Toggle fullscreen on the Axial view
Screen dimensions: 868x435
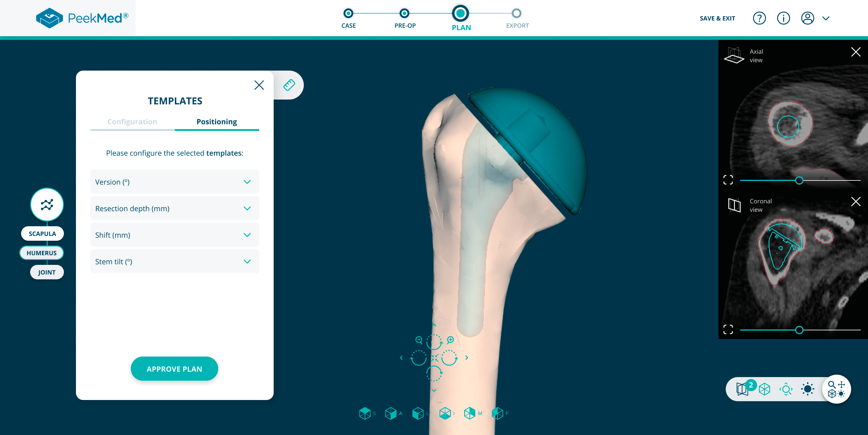[728, 180]
